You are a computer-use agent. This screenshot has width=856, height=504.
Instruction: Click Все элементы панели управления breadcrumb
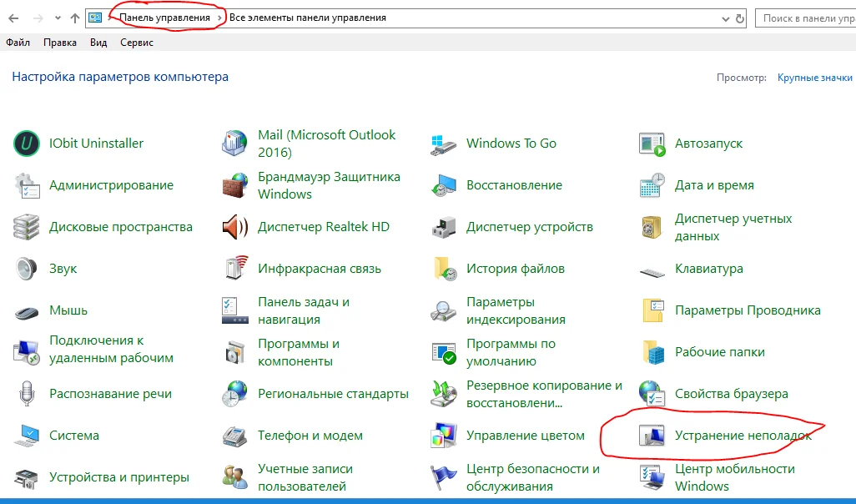[307, 18]
